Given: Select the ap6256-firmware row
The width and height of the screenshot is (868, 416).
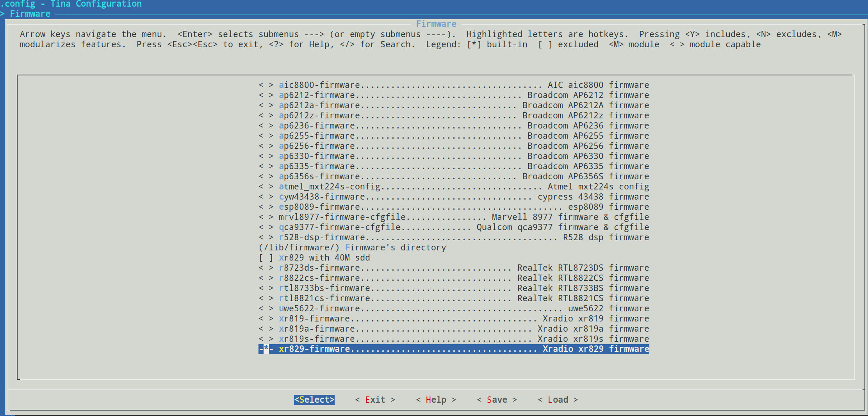Looking at the screenshot, I should [x=454, y=146].
